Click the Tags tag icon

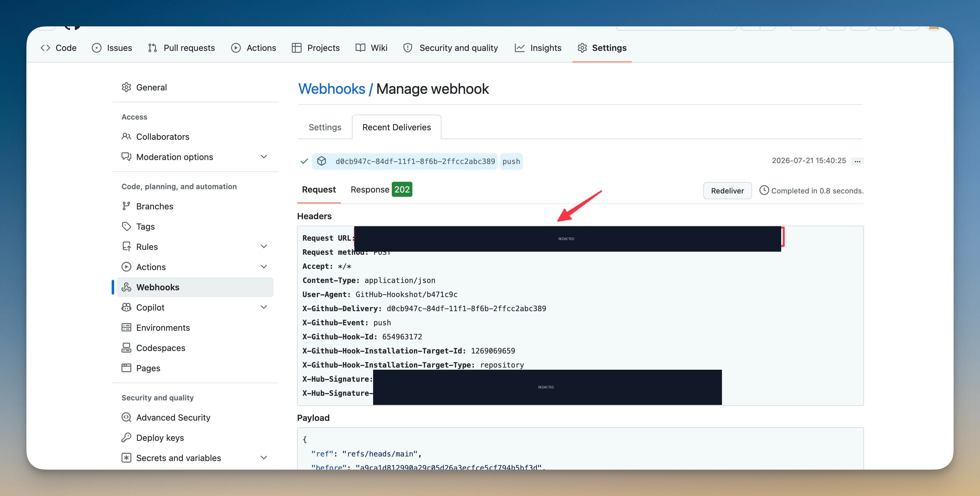tap(126, 226)
